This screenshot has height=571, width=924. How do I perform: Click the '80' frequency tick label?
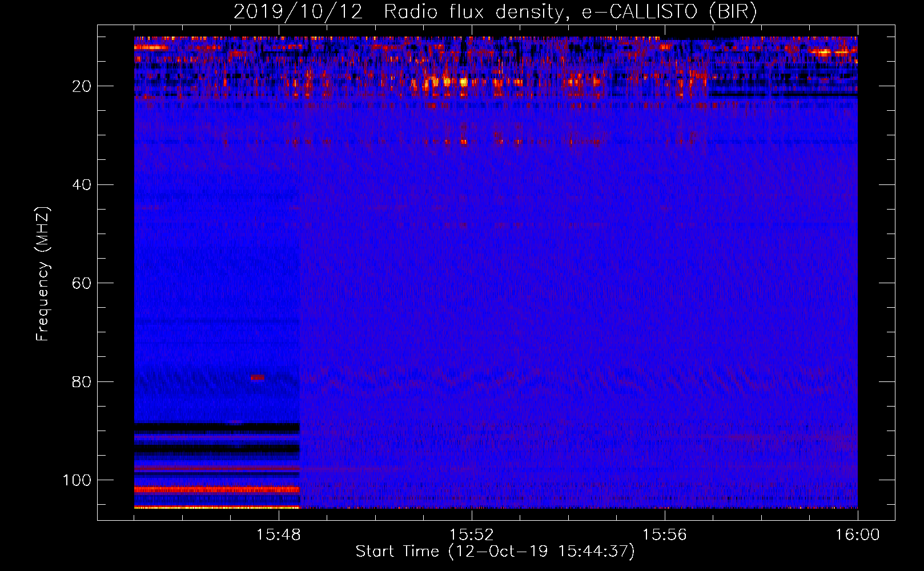pos(82,381)
